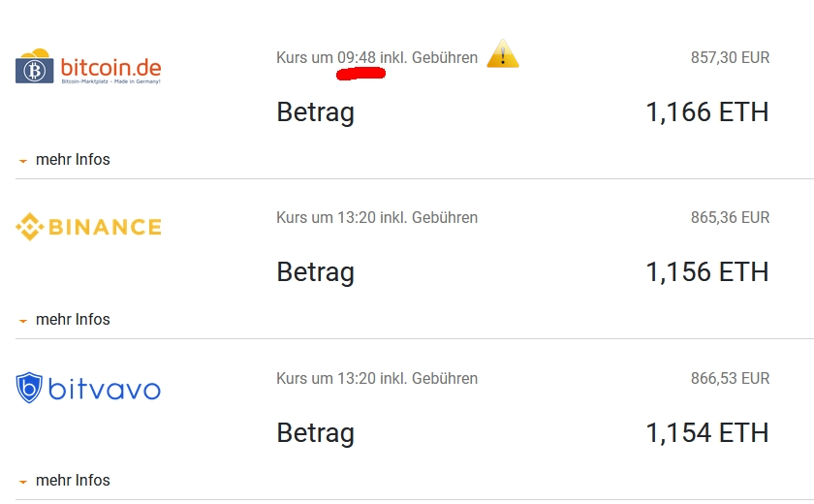Click the 865,36 EUR price
Screen dimensions: 814x504
point(730,218)
